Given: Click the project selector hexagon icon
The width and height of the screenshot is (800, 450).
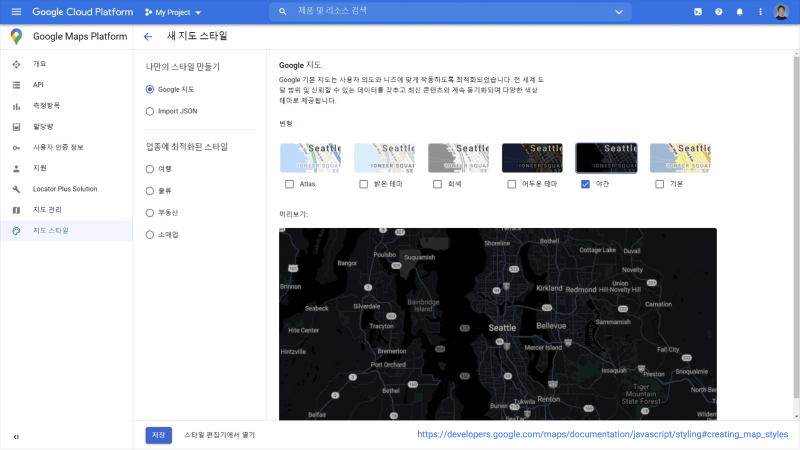Looking at the screenshot, I should (148, 12).
